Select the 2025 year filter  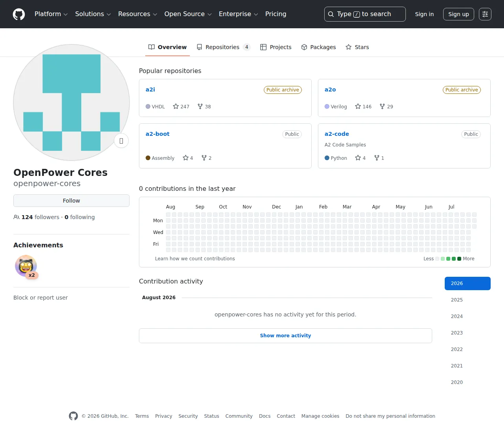[467, 300]
